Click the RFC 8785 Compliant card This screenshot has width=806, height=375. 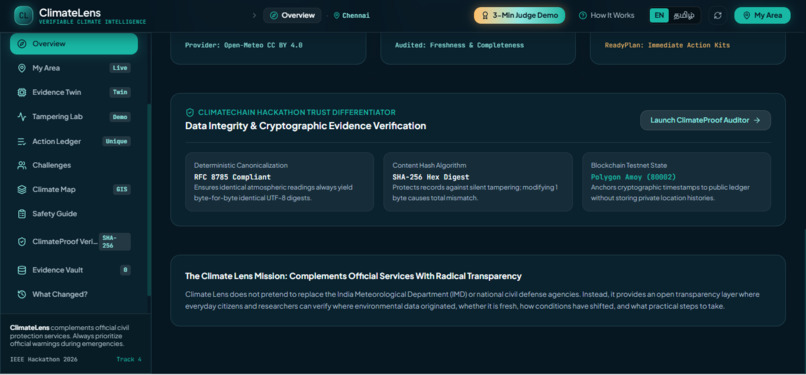pyautogui.click(x=280, y=182)
